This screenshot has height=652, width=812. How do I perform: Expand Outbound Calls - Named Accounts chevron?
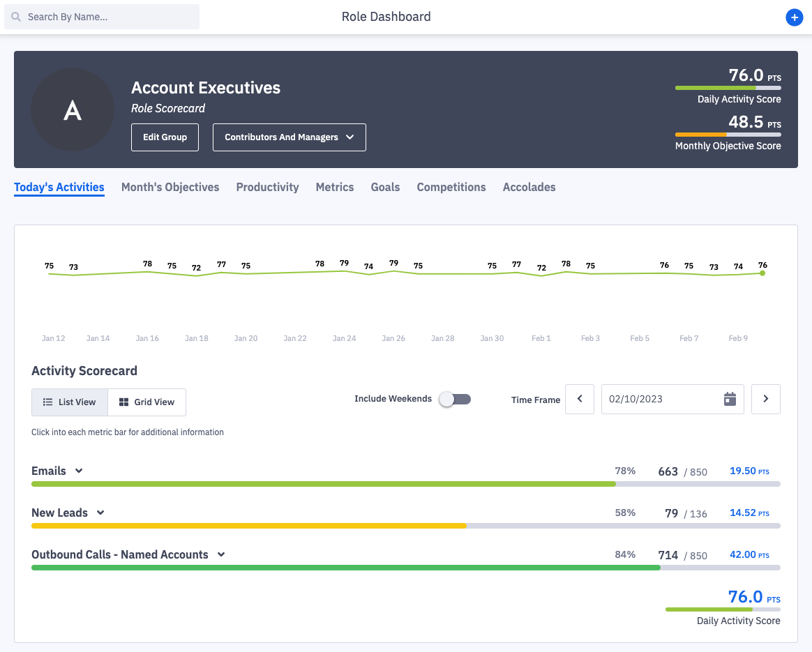coord(221,554)
